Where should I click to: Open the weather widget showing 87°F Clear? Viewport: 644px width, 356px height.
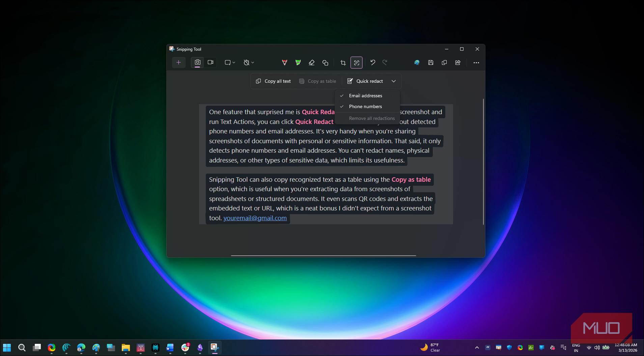coord(430,348)
